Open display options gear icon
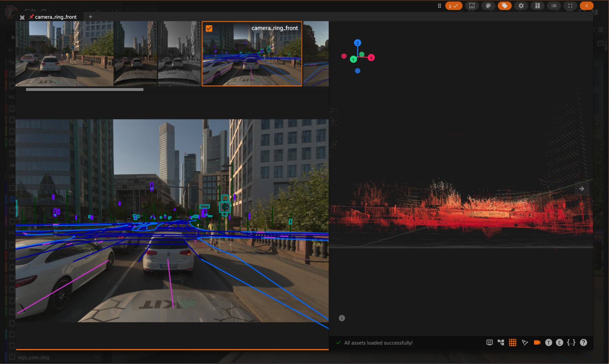The image size is (609, 364). pos(521,6)
